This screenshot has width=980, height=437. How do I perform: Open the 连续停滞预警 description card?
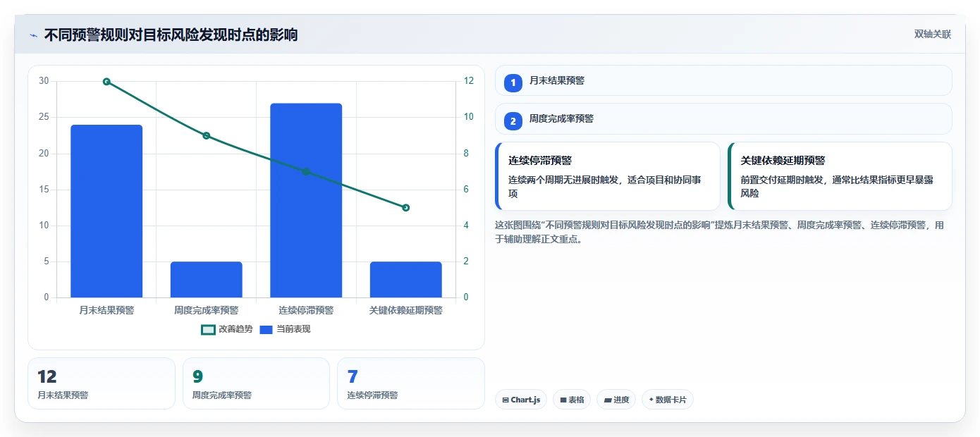(608, 176)
